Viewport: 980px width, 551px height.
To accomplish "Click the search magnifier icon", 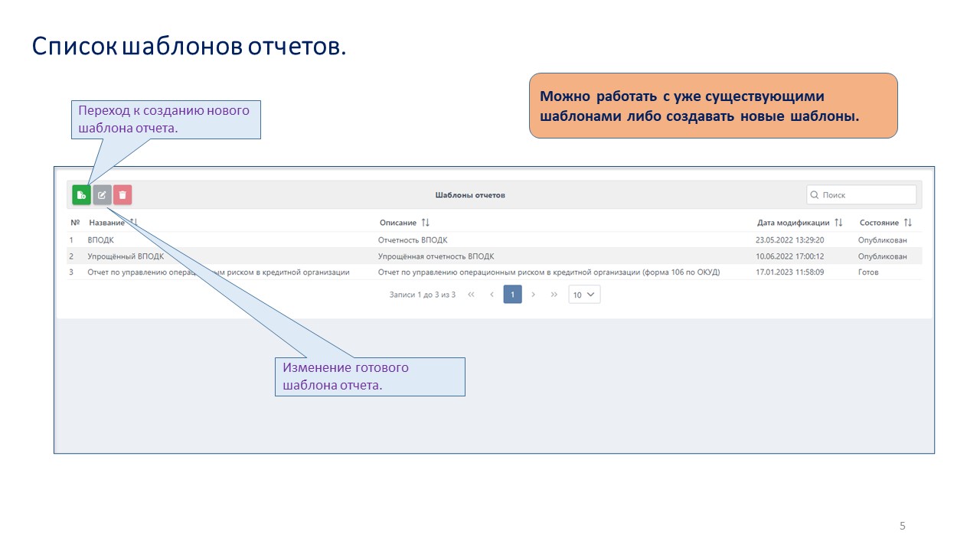I will (x=815, y=195).
